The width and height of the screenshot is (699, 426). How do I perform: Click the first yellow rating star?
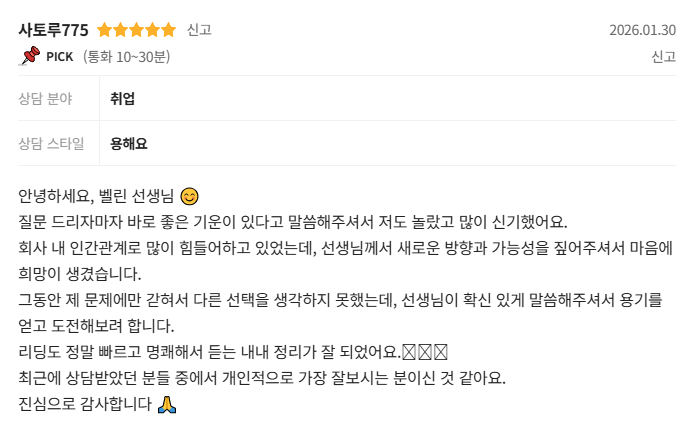coord(104,30)
